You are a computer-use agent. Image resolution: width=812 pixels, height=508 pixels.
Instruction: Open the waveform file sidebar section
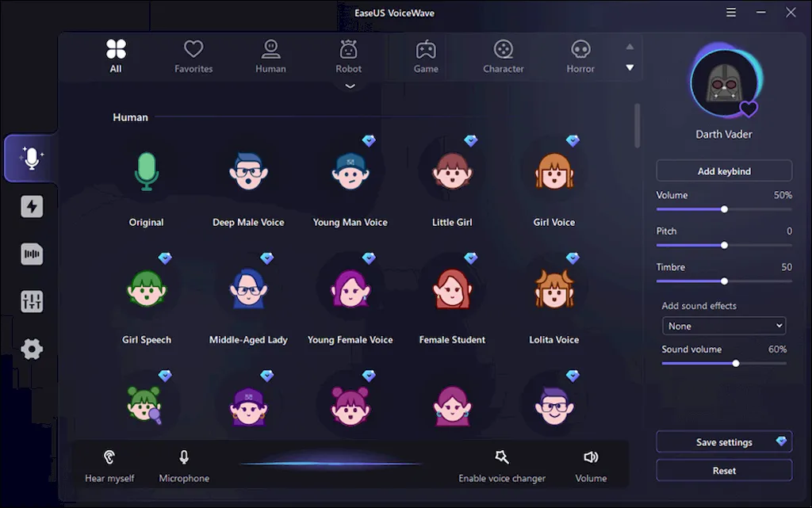pyautogui.click(x=32, y=254)
